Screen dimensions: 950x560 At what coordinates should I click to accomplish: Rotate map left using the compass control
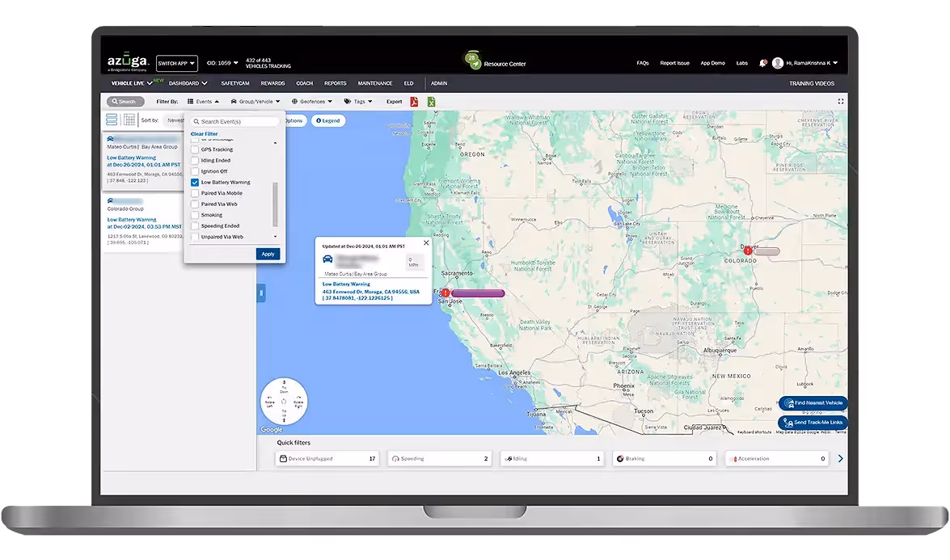tap(269, 402)
